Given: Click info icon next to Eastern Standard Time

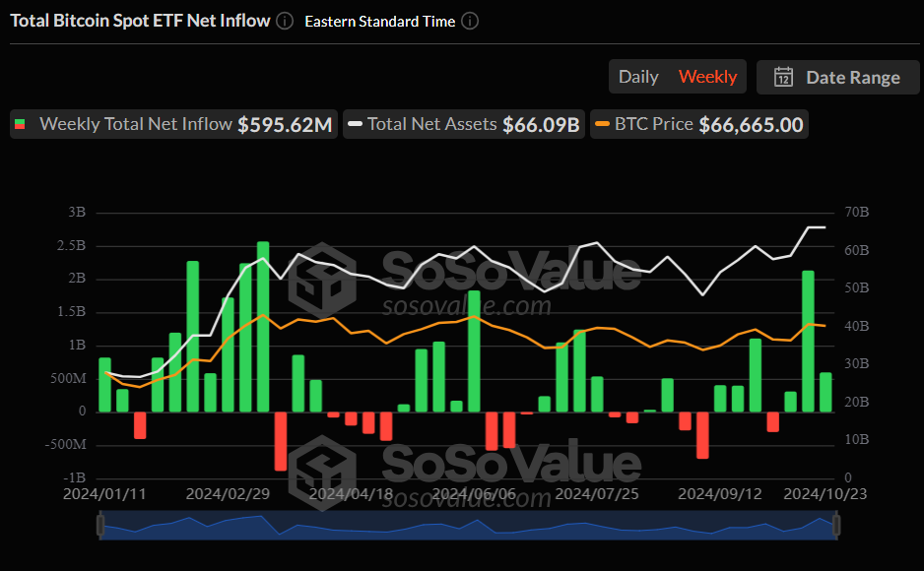Looking at the screenshot, I should (470, 21).
